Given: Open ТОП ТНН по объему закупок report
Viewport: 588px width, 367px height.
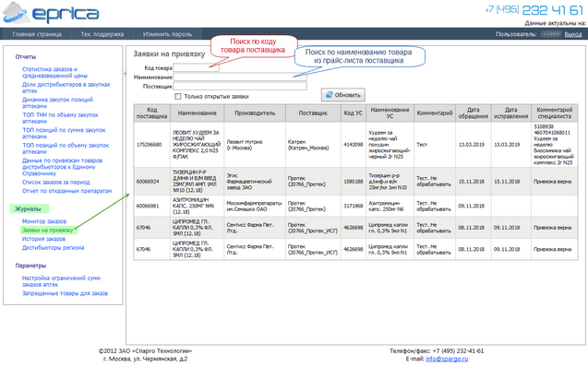Looking at the screenshot, I should [x=60, y=118].
